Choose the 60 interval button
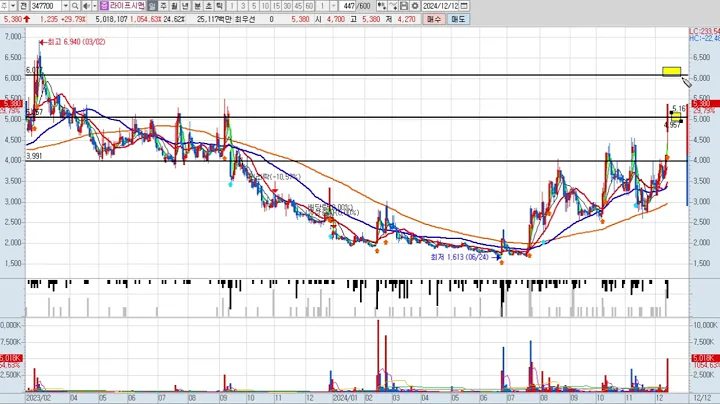This screenshot has height=404, width=720. pos(309,6)
